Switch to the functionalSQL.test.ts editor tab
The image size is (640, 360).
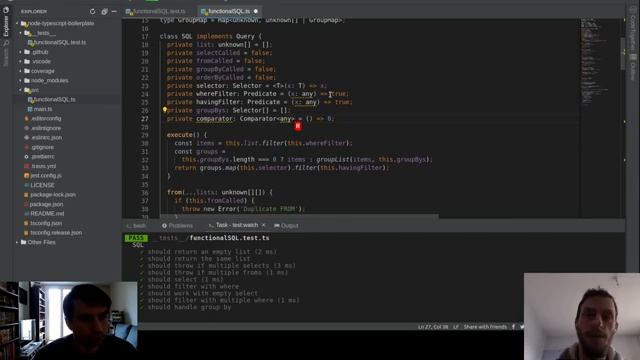pyautogui.click(x=156, y=11)
